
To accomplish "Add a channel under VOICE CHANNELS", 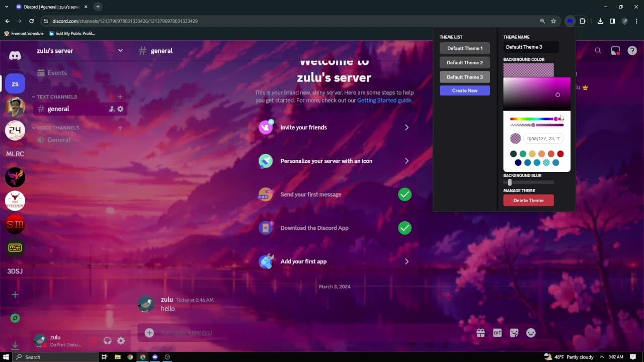I will [120, 128].
